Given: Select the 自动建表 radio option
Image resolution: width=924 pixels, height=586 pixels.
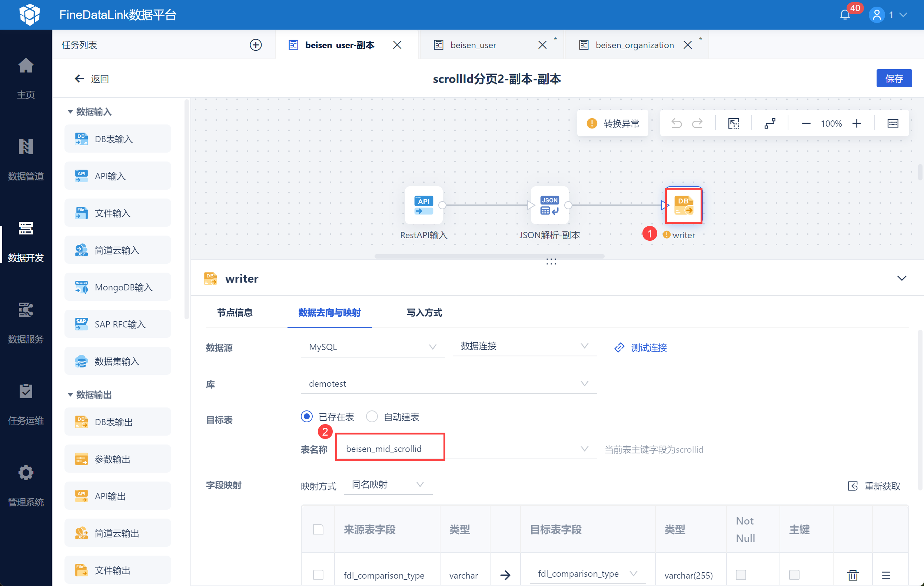Looking at the screenshot, I should point(372,416).
